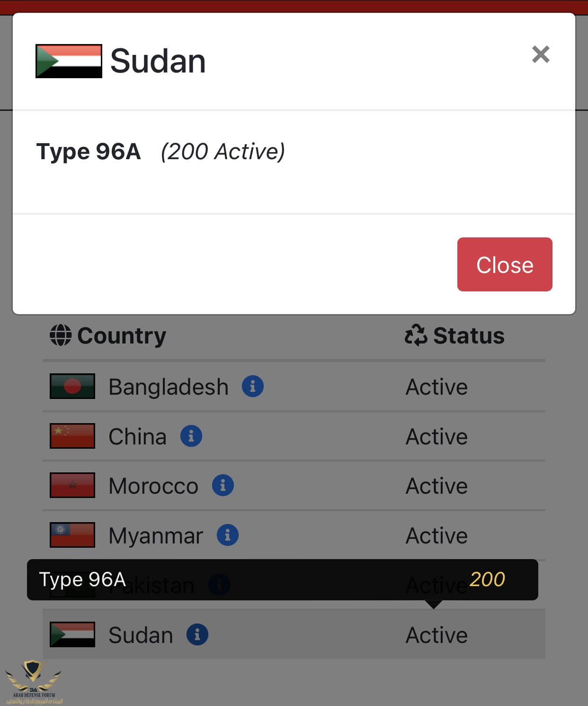Screen dimensions: 588x706
Task: Open Sudan info icon in table
Action: (x=197, y=634)
